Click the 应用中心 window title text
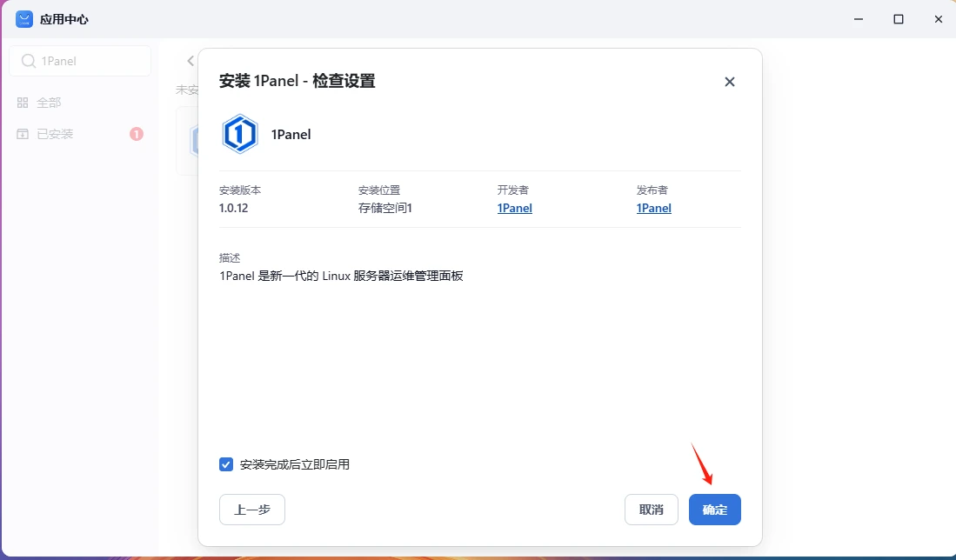 click(64, 19)
